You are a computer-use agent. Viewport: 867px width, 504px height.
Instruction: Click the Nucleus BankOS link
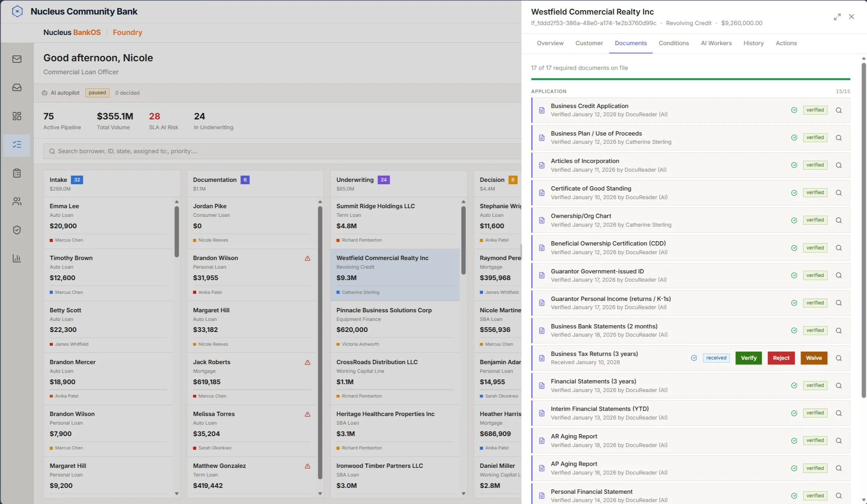coord(72,33)
